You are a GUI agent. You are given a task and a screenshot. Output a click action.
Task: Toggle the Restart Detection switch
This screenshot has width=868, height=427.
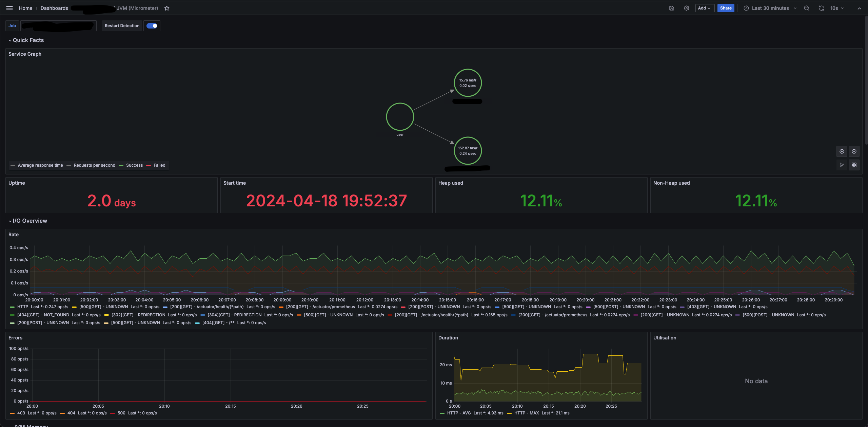click(152, 26)
